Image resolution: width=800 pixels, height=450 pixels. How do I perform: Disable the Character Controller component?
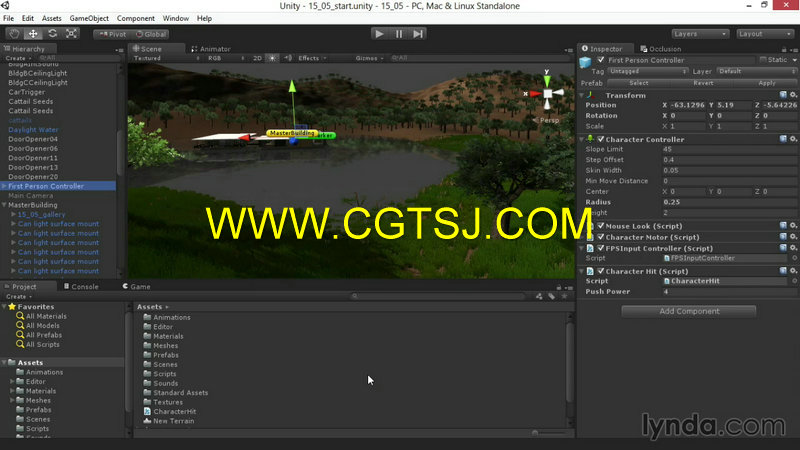(601, 139)
